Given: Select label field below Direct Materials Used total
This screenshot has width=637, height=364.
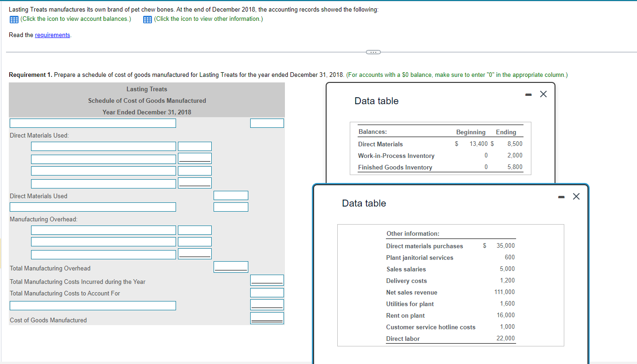Looking at the screenshot, I should click(x=93, y=207).
